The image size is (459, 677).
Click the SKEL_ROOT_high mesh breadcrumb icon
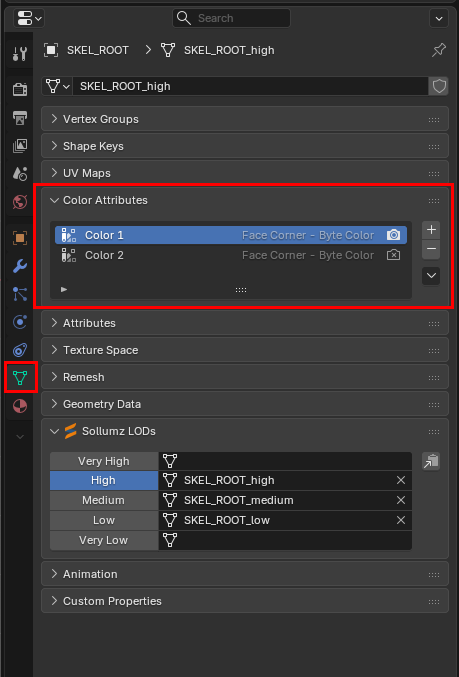[x=168, y=51]
